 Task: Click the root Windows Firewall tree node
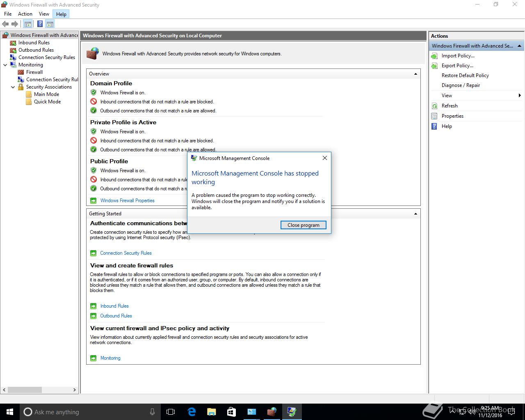click(44, 35)
